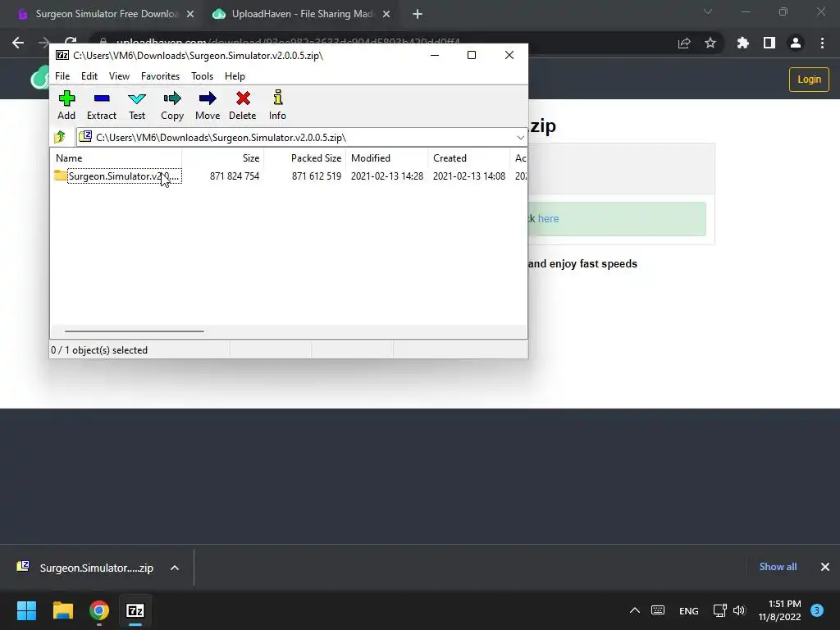This screenshot has height=630, width=840.
Task: Sort by the Modified column header
Action: 387,158
